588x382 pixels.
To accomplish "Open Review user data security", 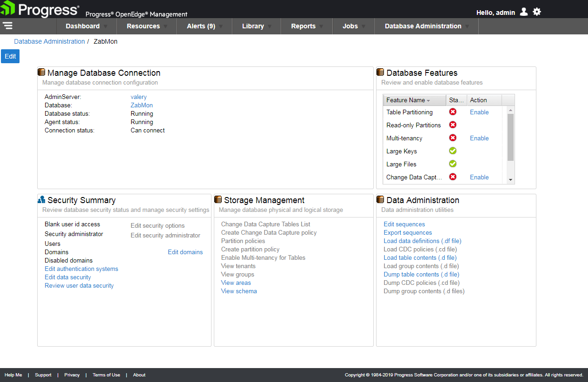I will pyautogui.click(x=79, y=285).
